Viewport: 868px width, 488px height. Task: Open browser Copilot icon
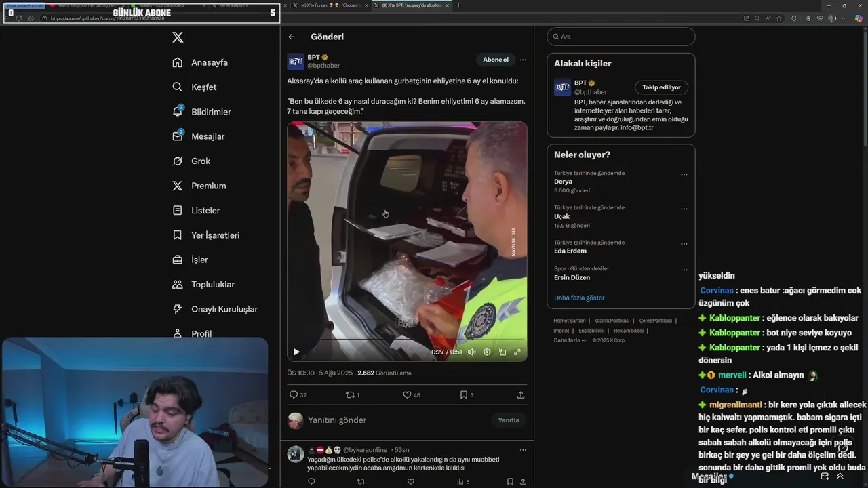(859, 18)
